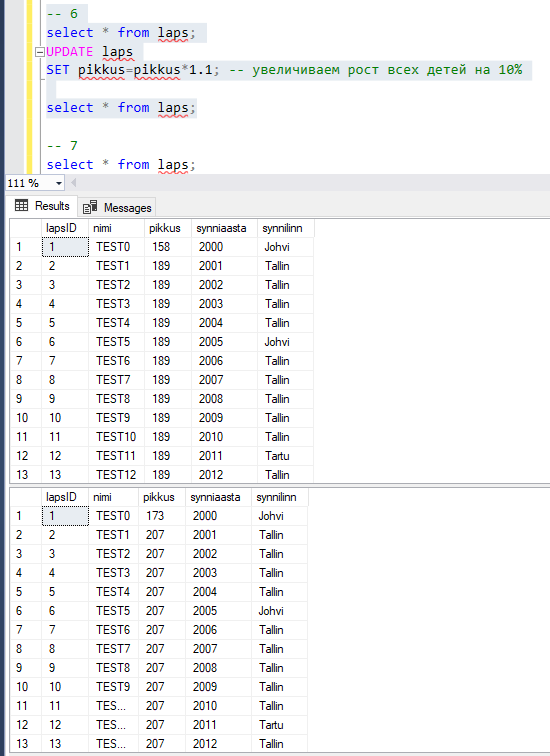
Task: Switch to the Messages tab
Action: tap(117, 207)
